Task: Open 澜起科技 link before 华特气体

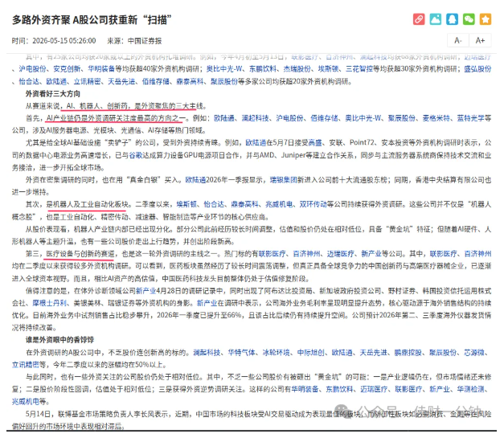Action: click(x=207, y=353)
